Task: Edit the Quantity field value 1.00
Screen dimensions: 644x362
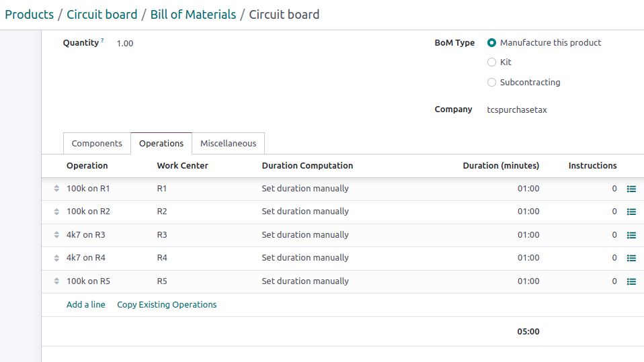Action: coord(125,44)
